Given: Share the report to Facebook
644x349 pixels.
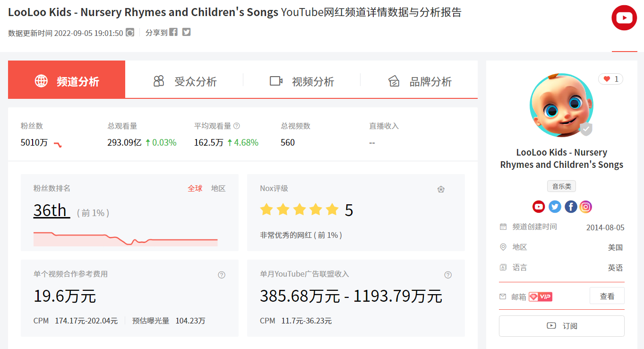Looking at the screenshot, I should (x=173, y=32).
